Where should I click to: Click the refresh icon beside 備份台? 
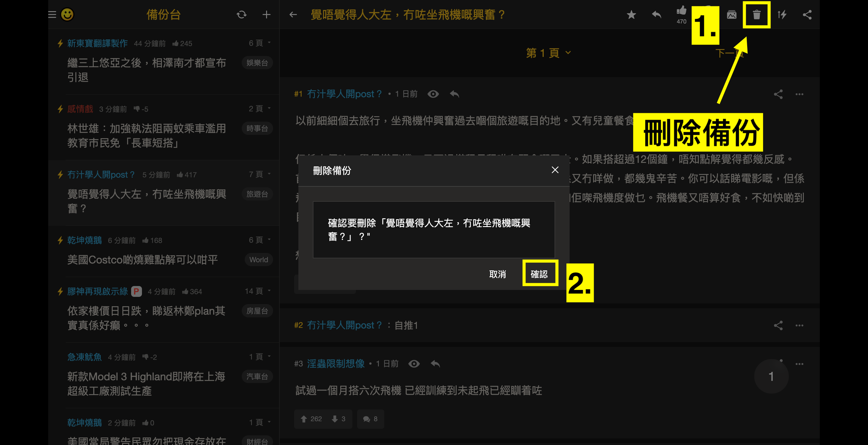[x=241, y=14]
